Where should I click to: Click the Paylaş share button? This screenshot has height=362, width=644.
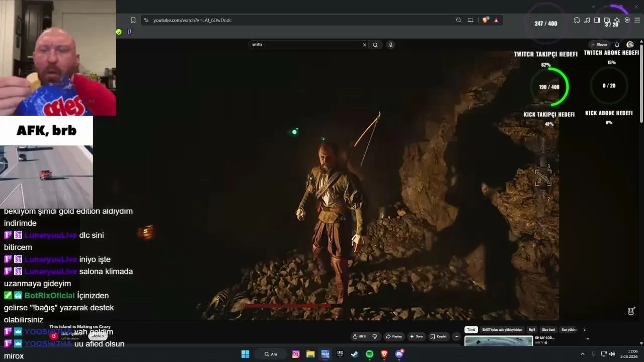point(394,336)
